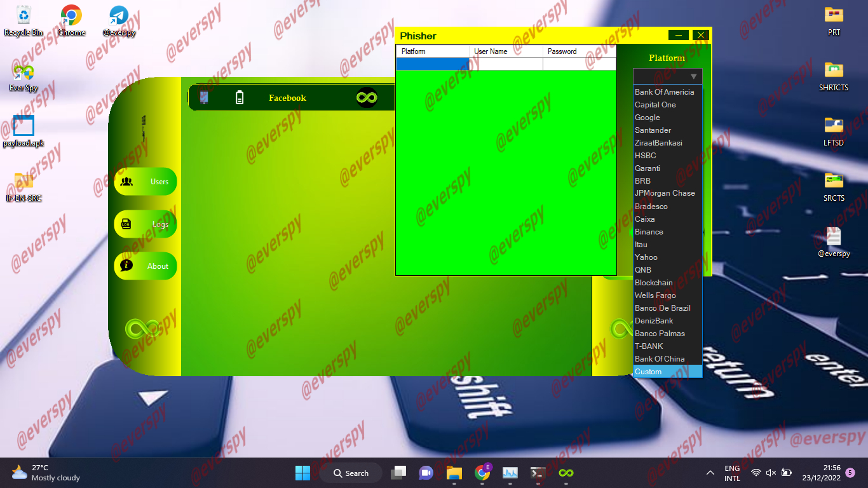Open the LFTSD folder on the desktop

[834, 132]
